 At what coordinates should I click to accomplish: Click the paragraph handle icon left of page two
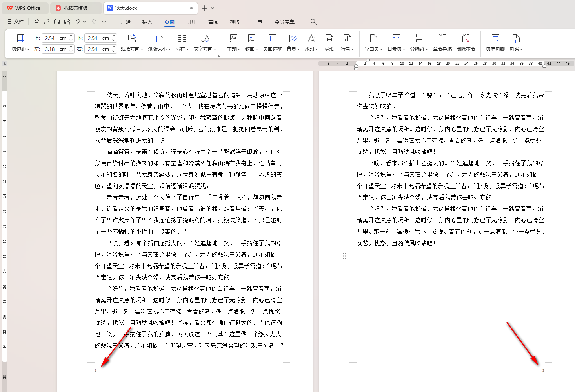[344, 256]
